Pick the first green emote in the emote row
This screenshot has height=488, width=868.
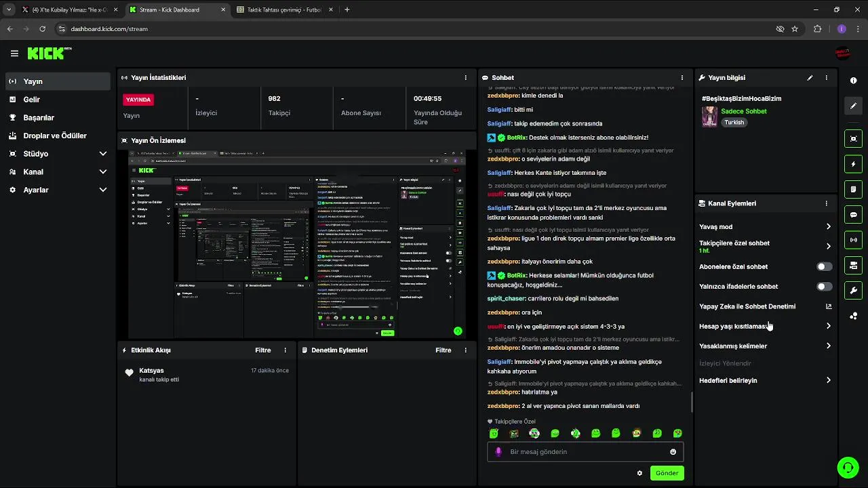[x=494, y=434]
